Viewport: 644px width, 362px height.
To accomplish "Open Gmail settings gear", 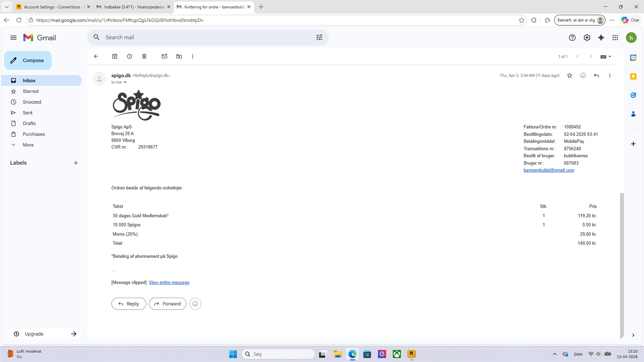I will (x=587, y=37).
